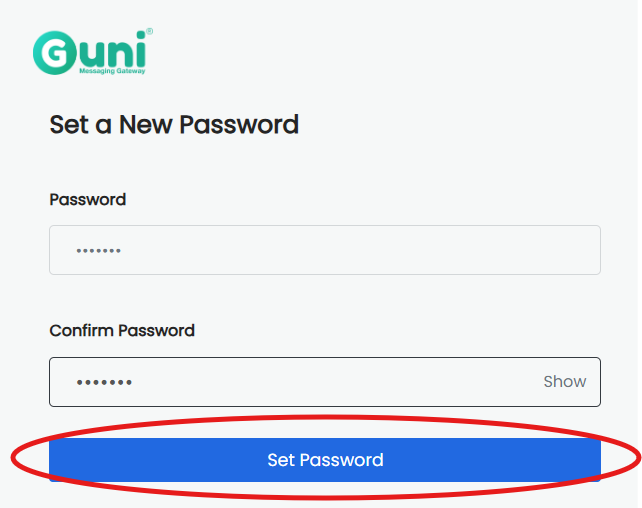
Task: Place cursor after dots in Confirm Password
Action: point(133,382)
